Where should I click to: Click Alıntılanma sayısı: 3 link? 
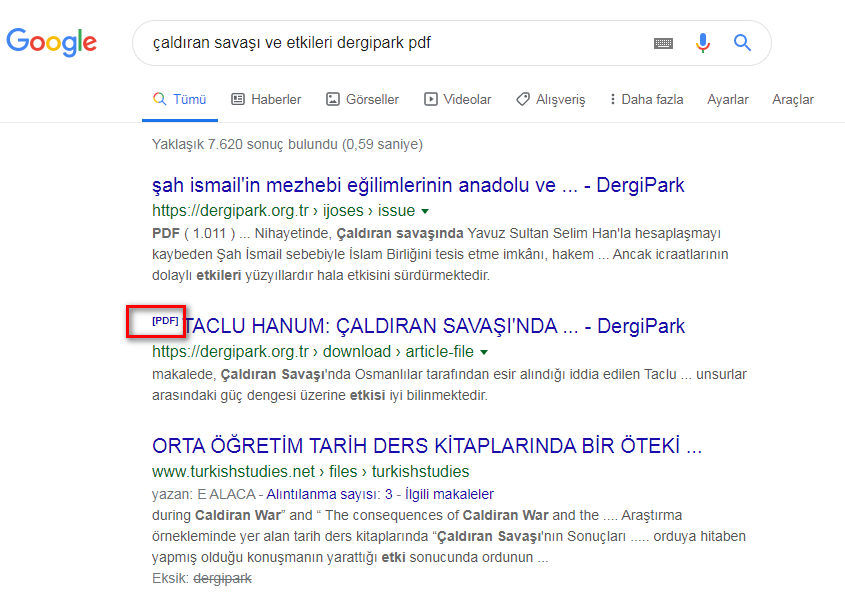click(x=329, y=494)
